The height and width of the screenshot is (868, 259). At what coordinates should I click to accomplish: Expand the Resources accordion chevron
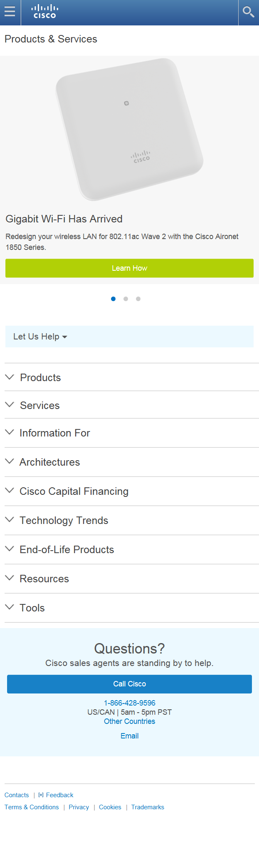click(10, 578)
